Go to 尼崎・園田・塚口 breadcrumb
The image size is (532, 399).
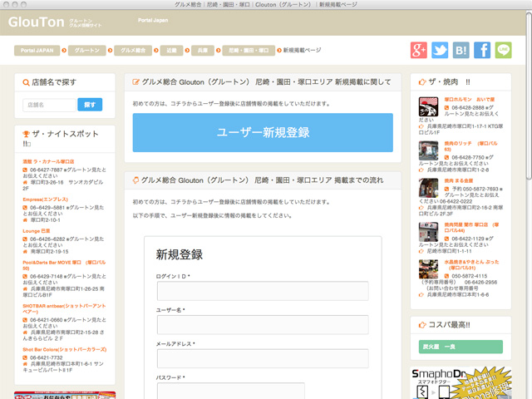point(249,50)
